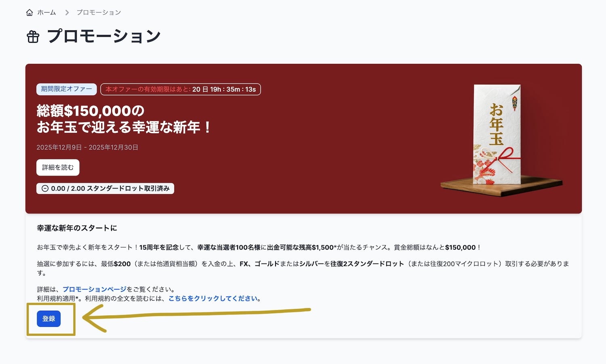Click the hand-drawn yellow arrow annotation
This screenshot has height=364, width=606.
(194, 315)
